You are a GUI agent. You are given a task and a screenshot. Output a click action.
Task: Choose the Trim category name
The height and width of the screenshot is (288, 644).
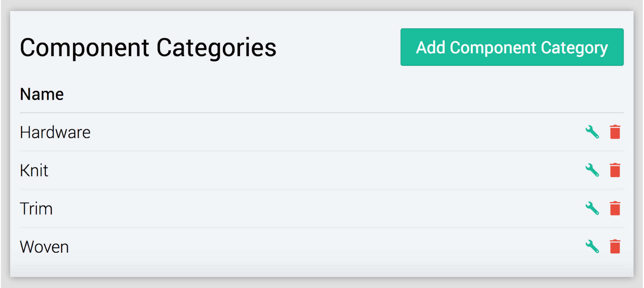point(36,209)
